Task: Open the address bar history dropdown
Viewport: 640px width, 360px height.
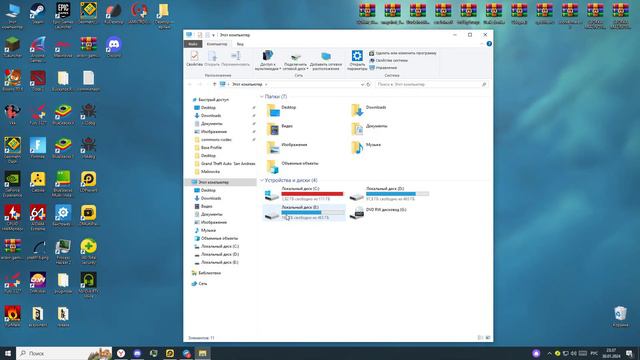Action: 362,84
